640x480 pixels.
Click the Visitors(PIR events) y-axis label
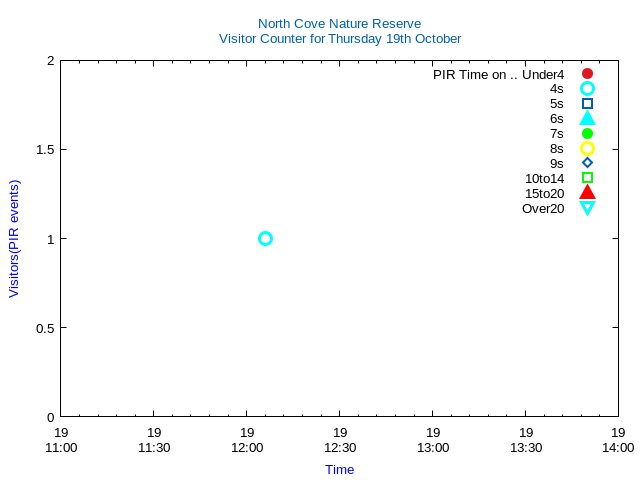click(14, 239)
